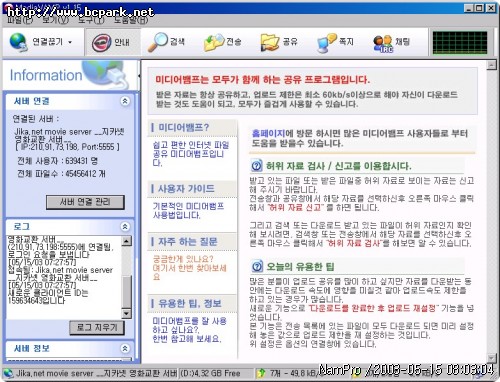Open the 공유 share folder icon
The height and width of the screenshot is (382, 500).
pos(270,43)
